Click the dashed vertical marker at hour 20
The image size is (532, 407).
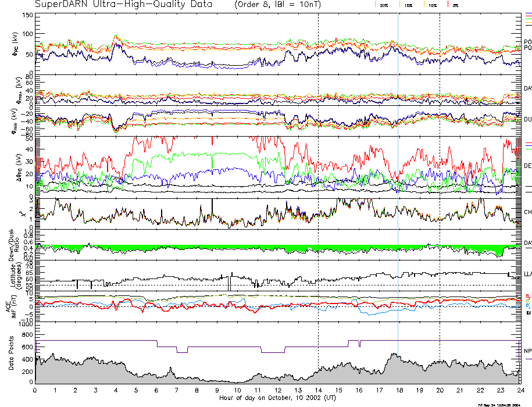click(x=440, y=174)
